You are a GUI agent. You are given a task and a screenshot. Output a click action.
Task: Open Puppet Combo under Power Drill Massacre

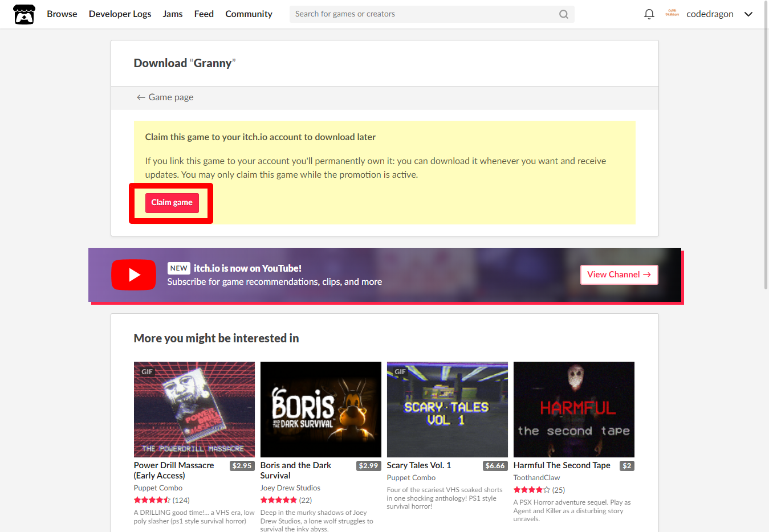point(158,488)
